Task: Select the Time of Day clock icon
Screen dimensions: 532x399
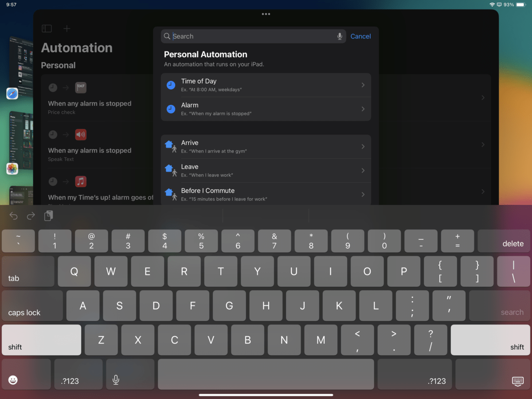Action: [170, 85]
